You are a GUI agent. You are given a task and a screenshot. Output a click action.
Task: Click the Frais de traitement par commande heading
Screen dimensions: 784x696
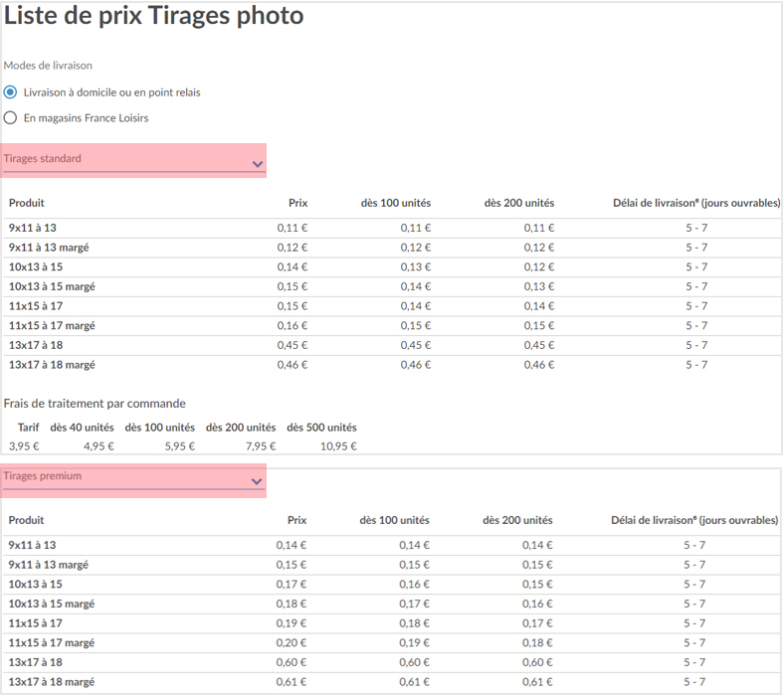point(95,404)
